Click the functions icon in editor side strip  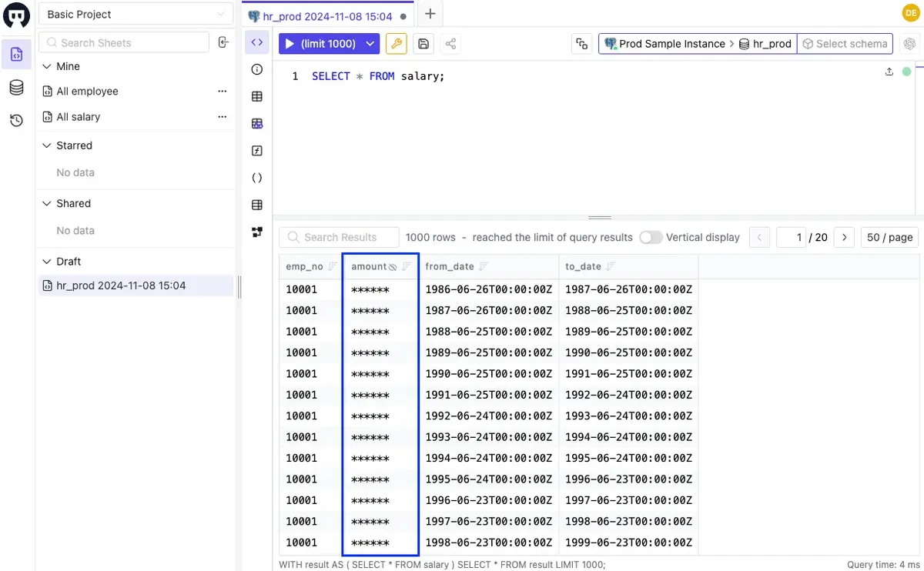(x=257, y=151)
